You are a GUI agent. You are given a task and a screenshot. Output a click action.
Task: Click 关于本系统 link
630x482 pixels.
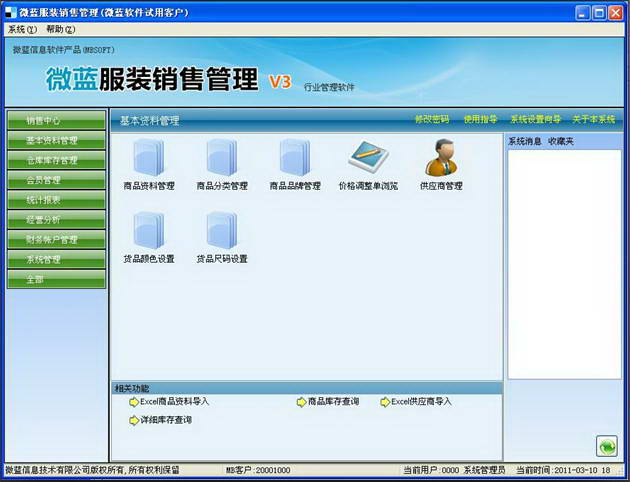click(x=594, y=119)
